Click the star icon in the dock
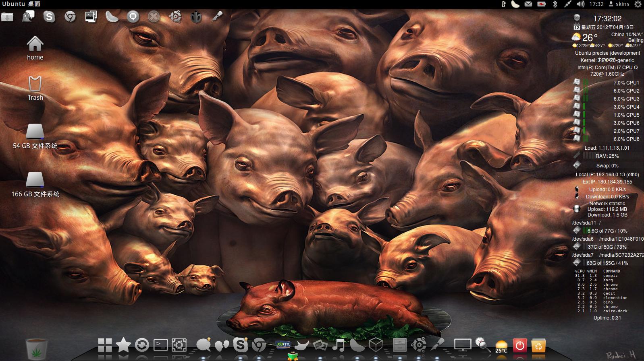The image size is (644, 361). [123, 345]
